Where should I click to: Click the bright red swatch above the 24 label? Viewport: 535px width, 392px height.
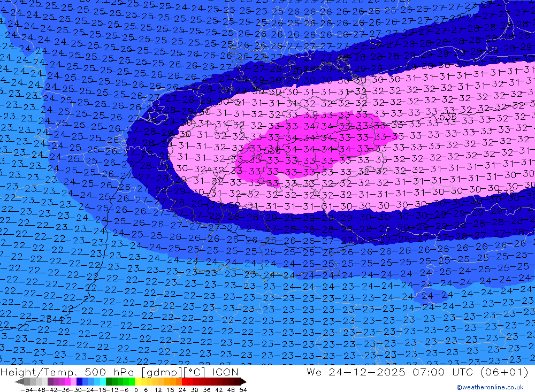click(185, 382)
